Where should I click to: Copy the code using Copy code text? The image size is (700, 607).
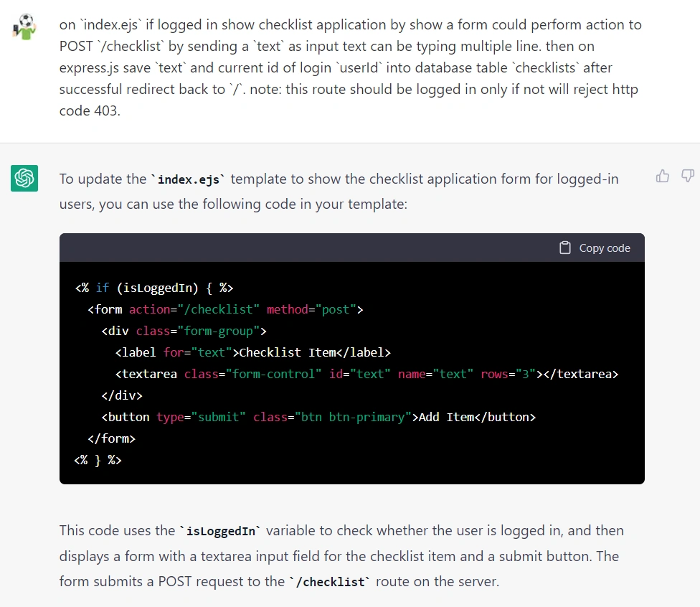point(605,248)
